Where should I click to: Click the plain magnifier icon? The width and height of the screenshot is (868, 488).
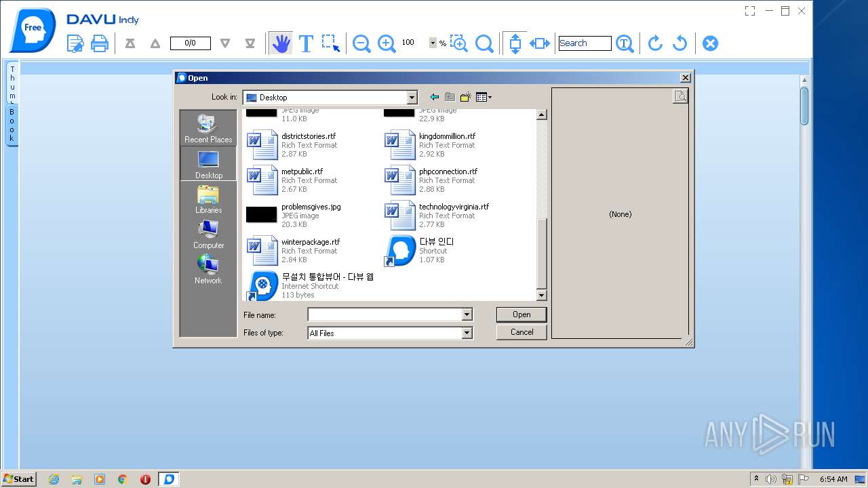coord(484,43)
